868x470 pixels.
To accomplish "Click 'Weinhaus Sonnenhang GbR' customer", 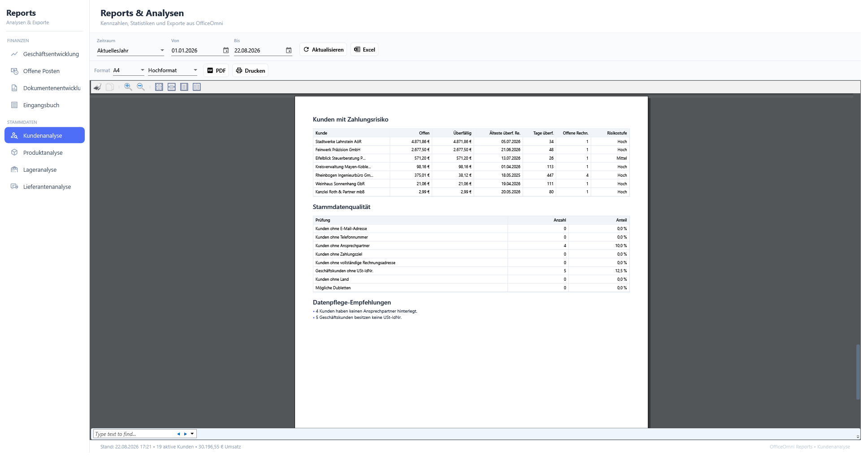I will point(340,184).
